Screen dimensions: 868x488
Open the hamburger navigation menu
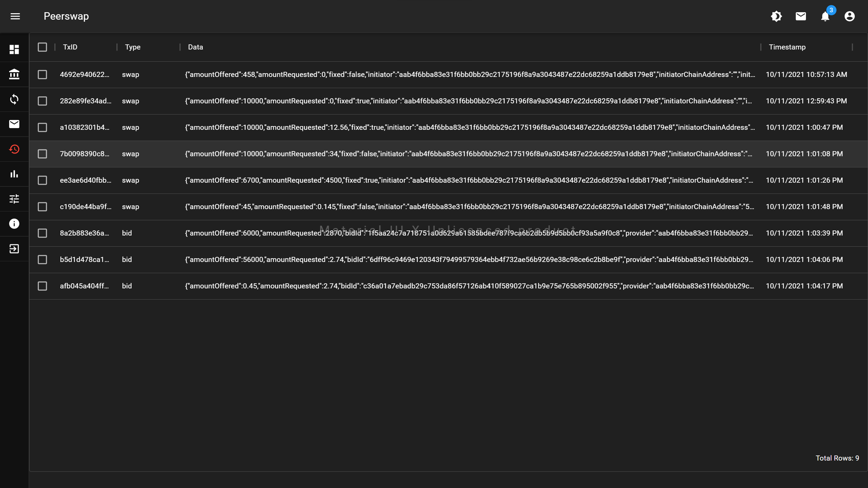click(x=15, y=16)
